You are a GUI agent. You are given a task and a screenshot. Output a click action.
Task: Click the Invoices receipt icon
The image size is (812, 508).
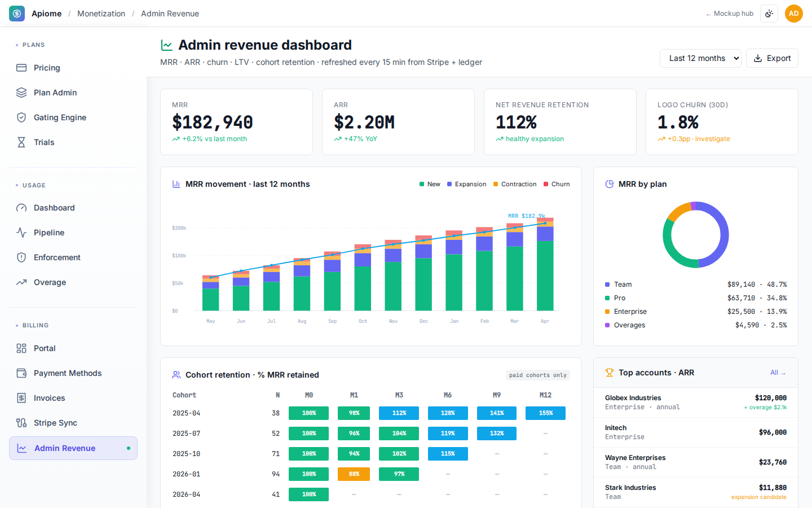click(21, 398)
